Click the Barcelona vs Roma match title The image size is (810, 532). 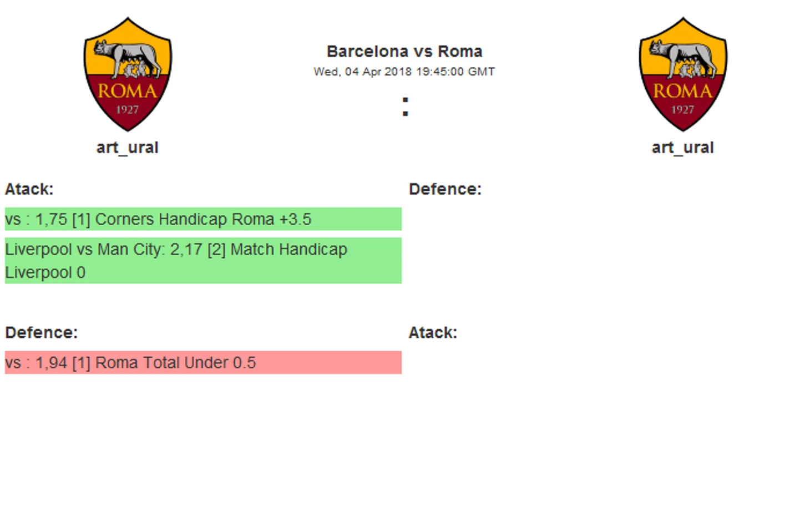pyautogui.click(x=404, y=52)
